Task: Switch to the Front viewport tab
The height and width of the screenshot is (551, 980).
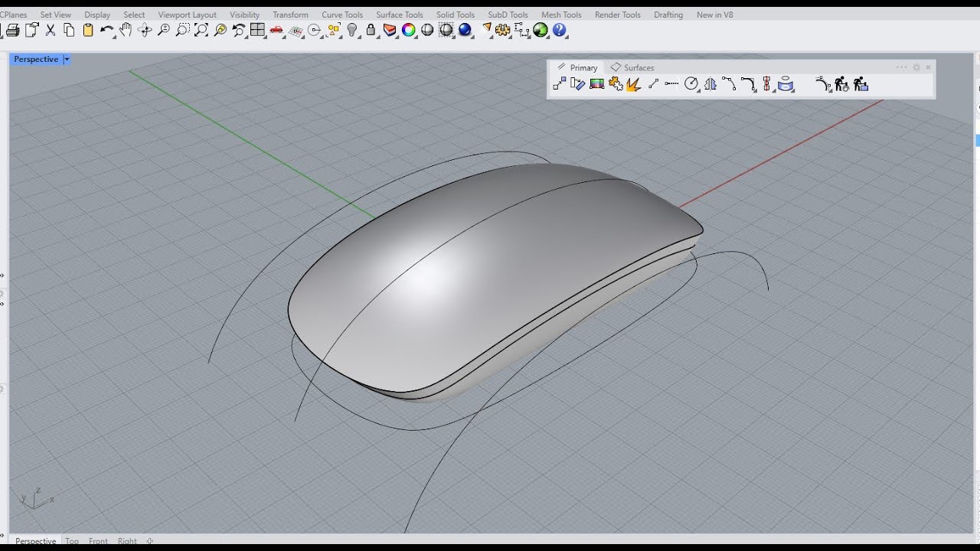Action: tap(98, 541)
